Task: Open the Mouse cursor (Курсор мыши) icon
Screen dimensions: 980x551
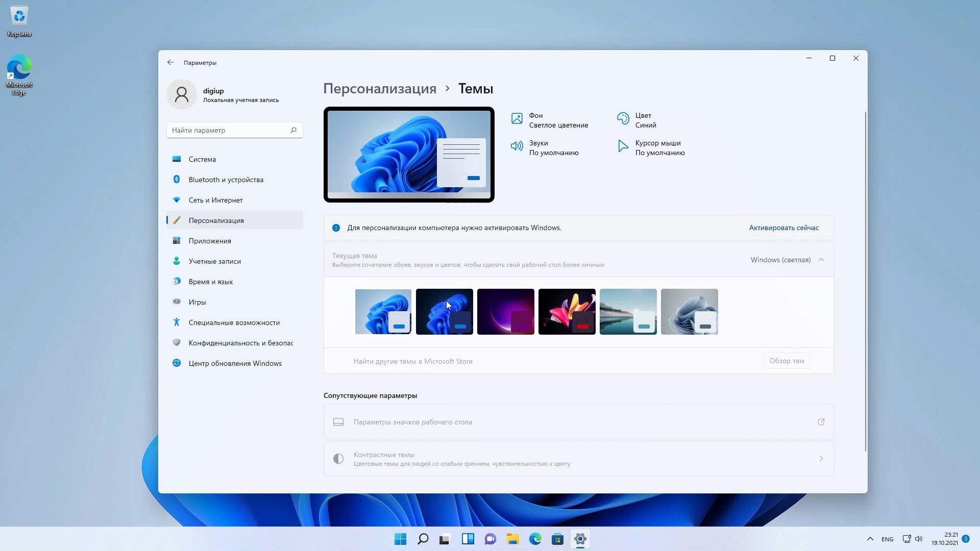Action: point(623,147)
